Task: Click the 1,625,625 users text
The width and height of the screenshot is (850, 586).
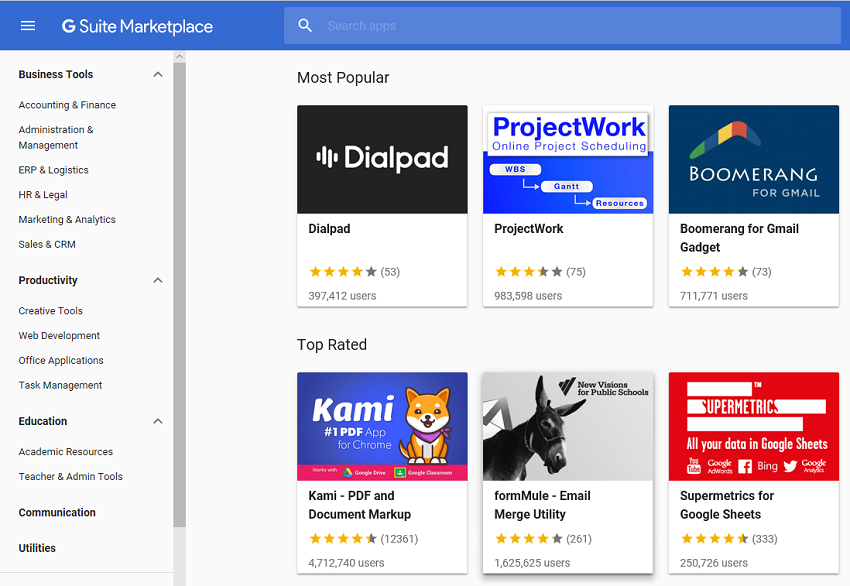Action: tap(532, 563)
